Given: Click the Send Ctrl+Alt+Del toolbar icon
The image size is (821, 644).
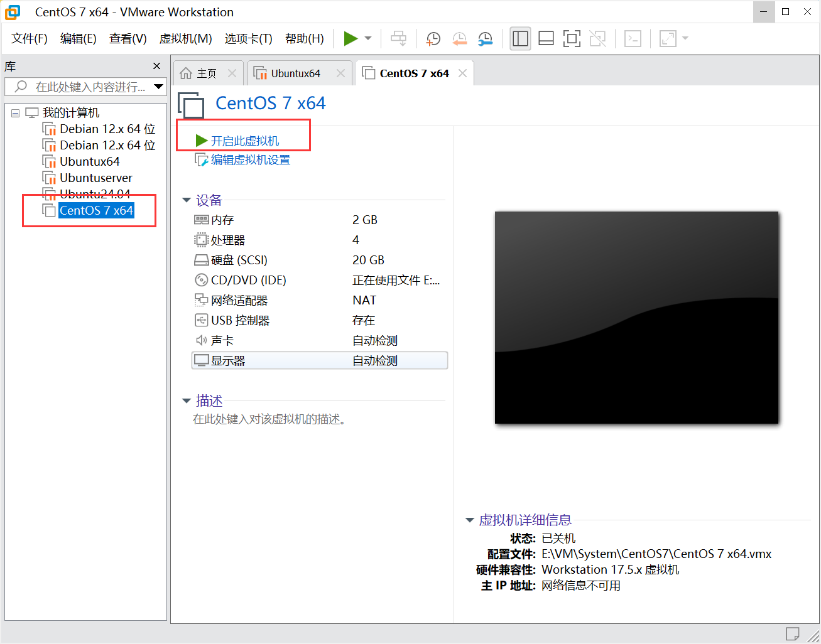Looking at the screenshot, I should point(398,39).
